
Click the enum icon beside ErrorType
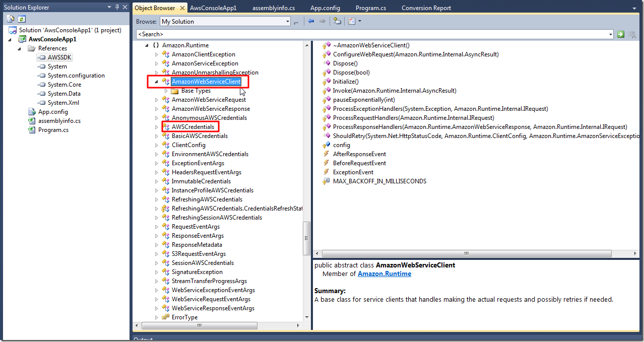coord(165,317)
